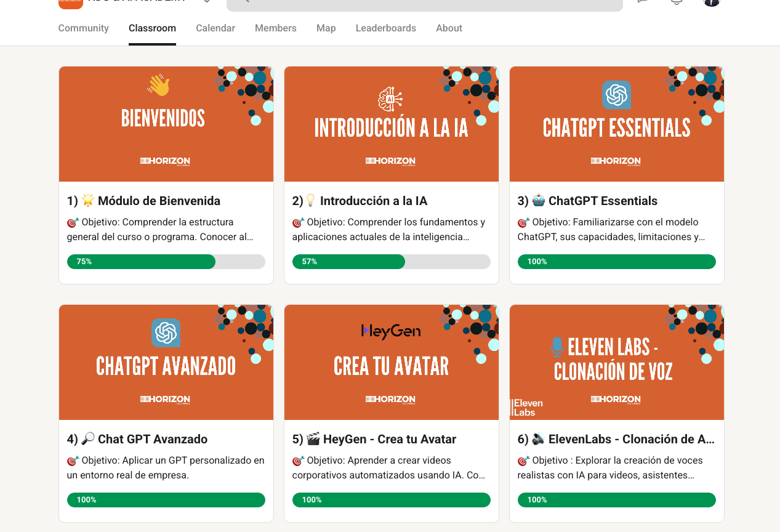The image size is (780, 532).
Task: Click the target emoji in ChatGPT Essentials objective
Action: point(523,222)
